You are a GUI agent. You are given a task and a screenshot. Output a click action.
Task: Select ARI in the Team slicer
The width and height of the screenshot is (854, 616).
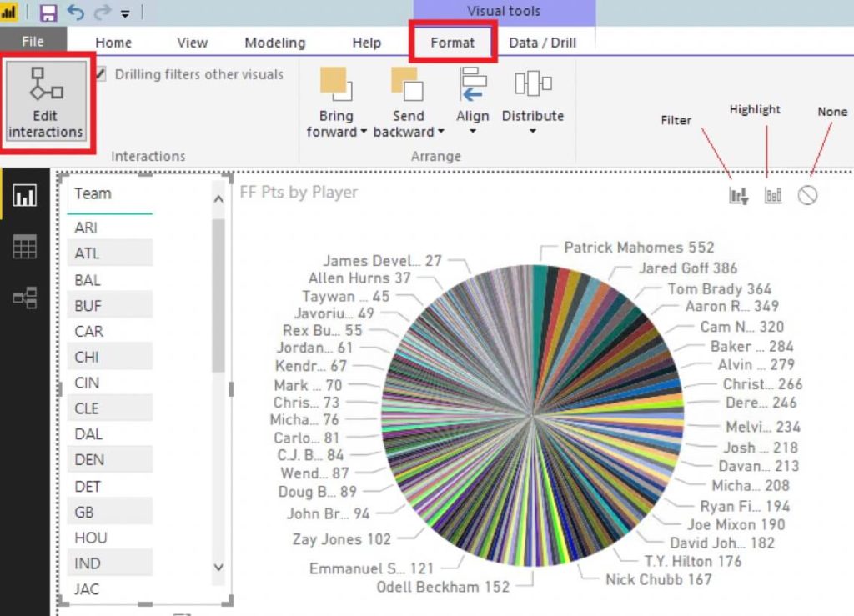(109, 228)
